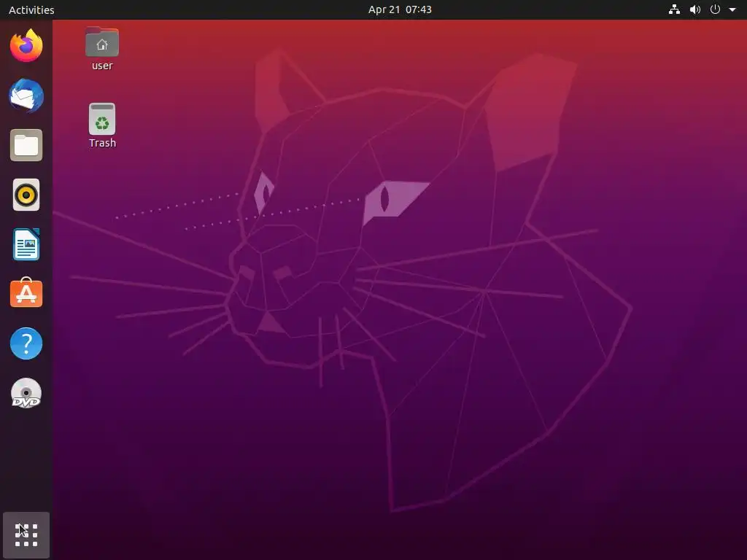Click the DVD disc icon in dock

pos(26,393)
